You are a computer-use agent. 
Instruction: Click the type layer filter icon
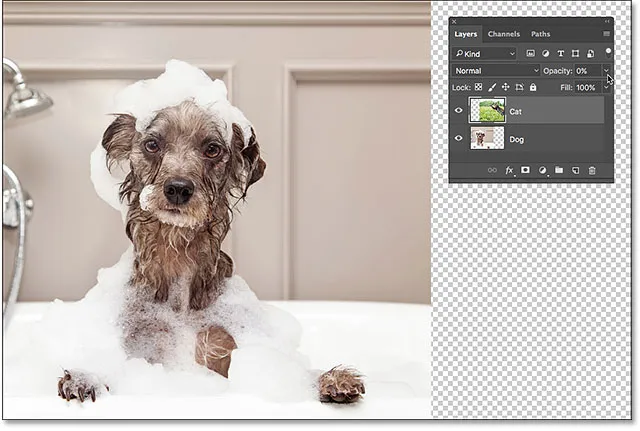561,53
